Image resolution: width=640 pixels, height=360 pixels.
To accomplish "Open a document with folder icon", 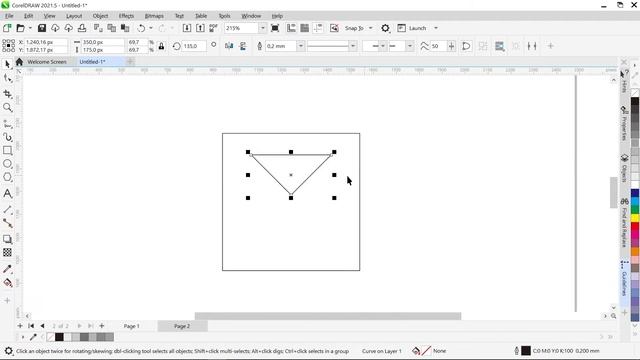I will click(x=20, y=28).
